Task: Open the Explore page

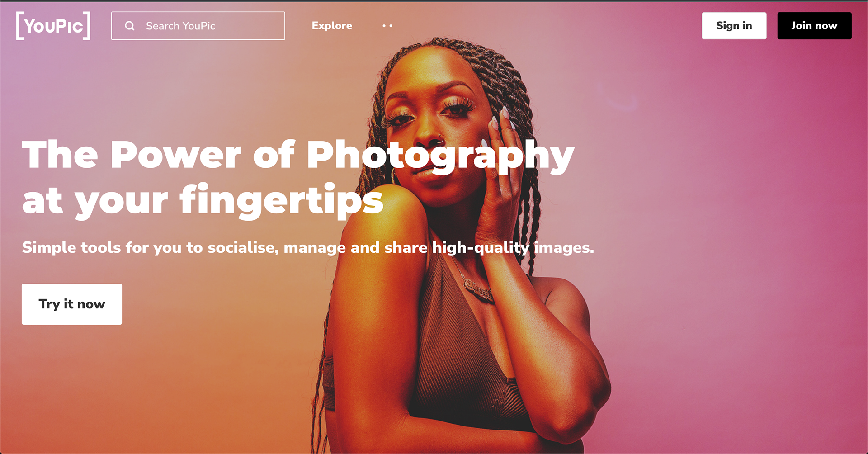Action: click(x=332, y=26)
